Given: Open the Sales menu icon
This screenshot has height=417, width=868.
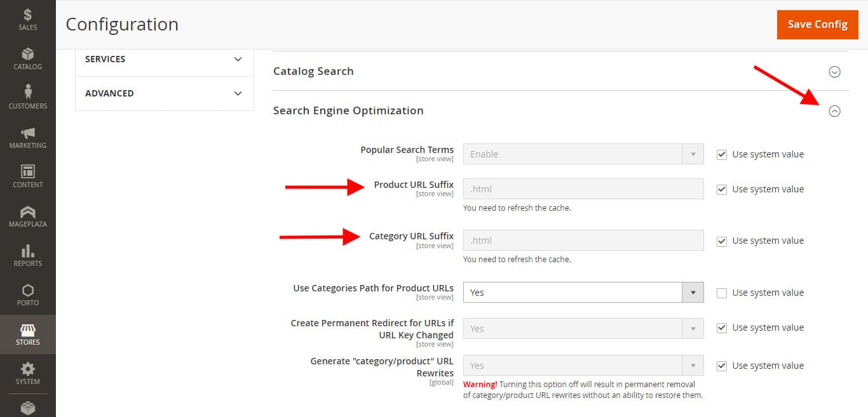Looking at the screenshot, I should [27, 19].
